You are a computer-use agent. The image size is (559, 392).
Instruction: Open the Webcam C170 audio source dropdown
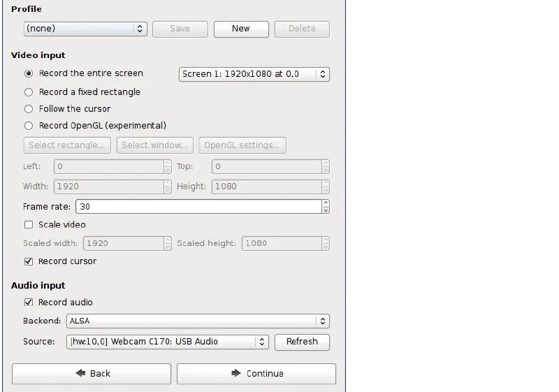pyautogui.click(x=167, y=342)
